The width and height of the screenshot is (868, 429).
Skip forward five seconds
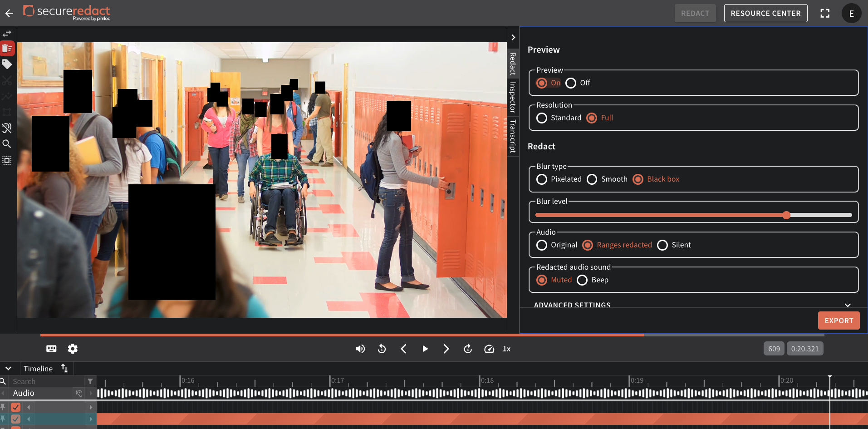click(x=467, y=349)
